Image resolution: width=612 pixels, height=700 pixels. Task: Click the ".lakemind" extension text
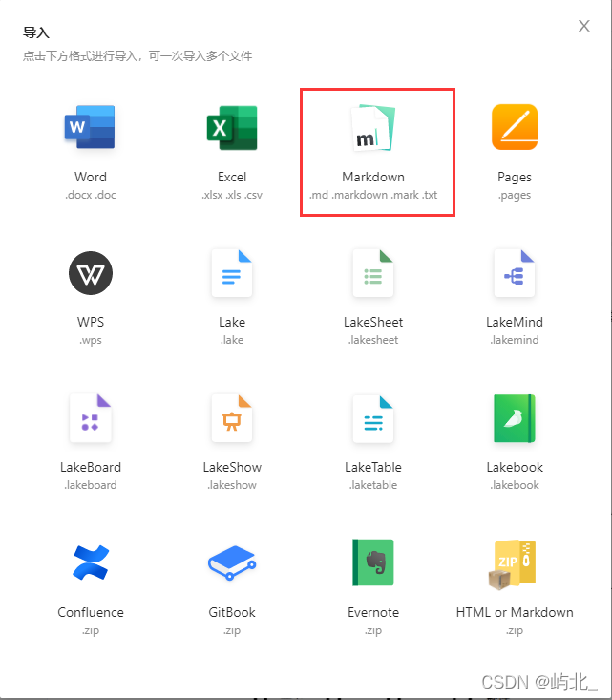(x=515, y=340)
